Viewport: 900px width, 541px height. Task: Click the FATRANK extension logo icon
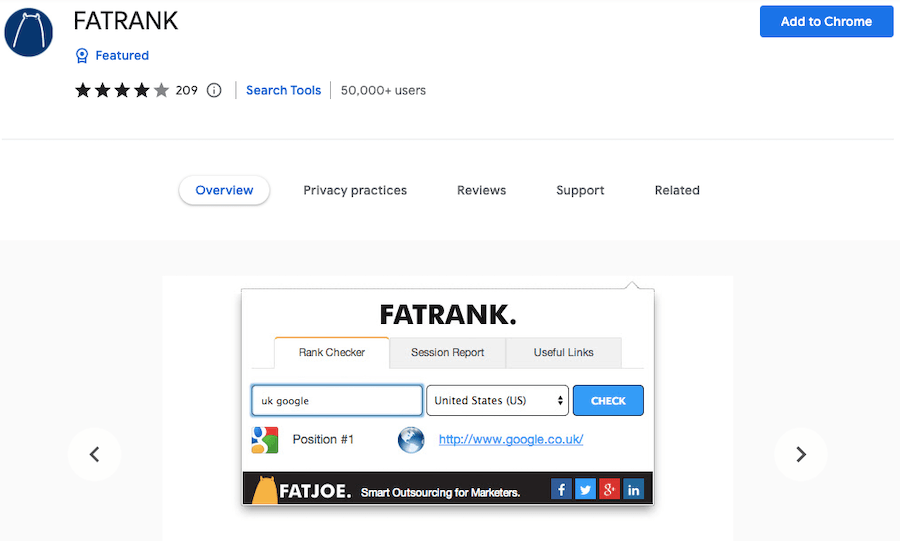(x=28, y=32)
